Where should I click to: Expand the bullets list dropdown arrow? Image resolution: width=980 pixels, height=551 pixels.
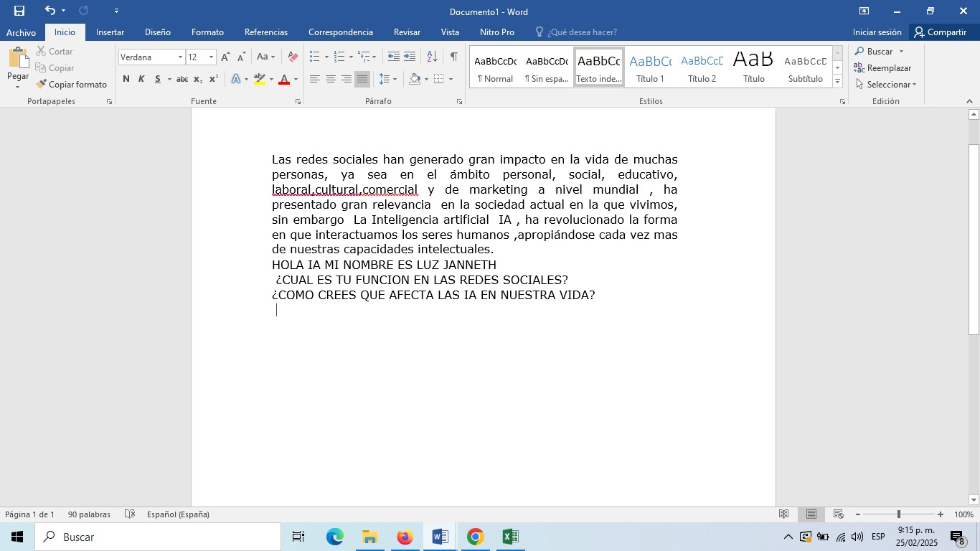coord(326,57)
